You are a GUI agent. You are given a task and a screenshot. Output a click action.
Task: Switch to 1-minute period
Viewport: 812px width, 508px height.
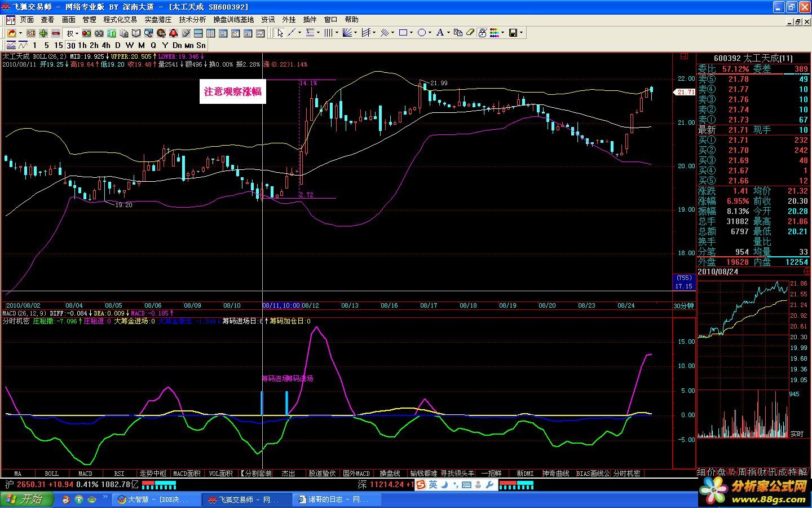pos(34,45)
